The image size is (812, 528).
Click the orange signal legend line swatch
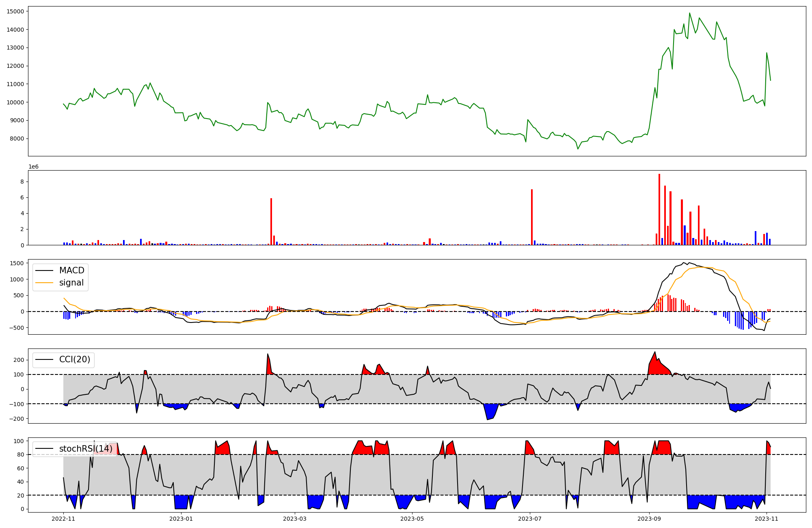coord(44,283)
